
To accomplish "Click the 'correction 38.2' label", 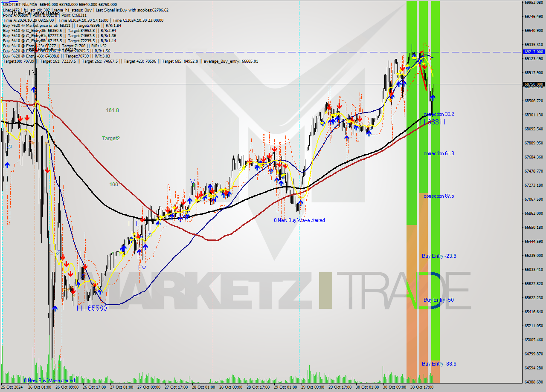I will coord(439,114).
